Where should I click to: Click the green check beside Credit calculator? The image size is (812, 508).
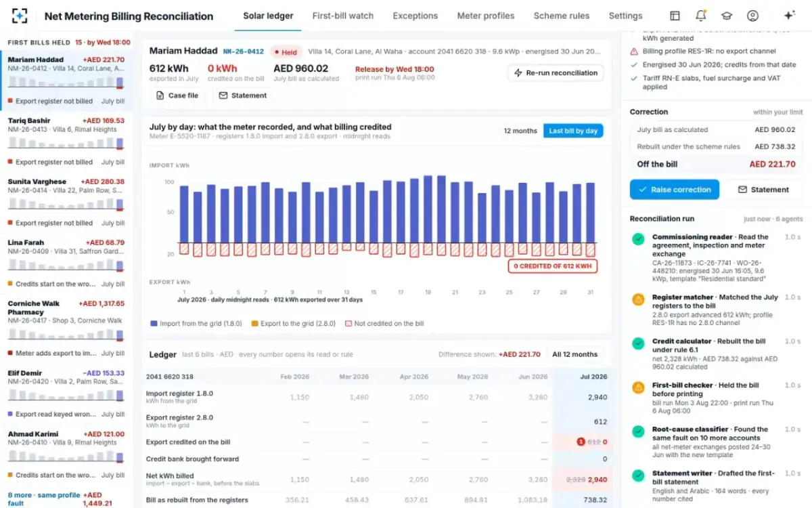tap(637, 343)
